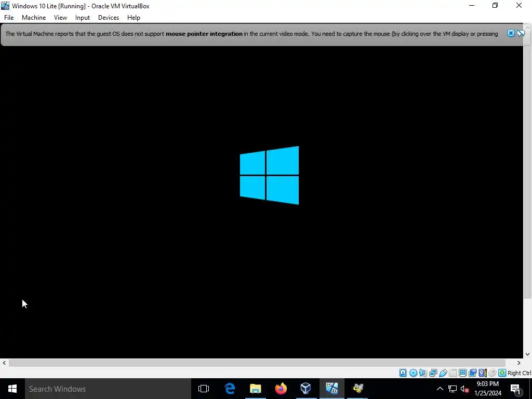Click the scroll down arrow of VM display
Screen dimensions: 532x399
[527, 354]
